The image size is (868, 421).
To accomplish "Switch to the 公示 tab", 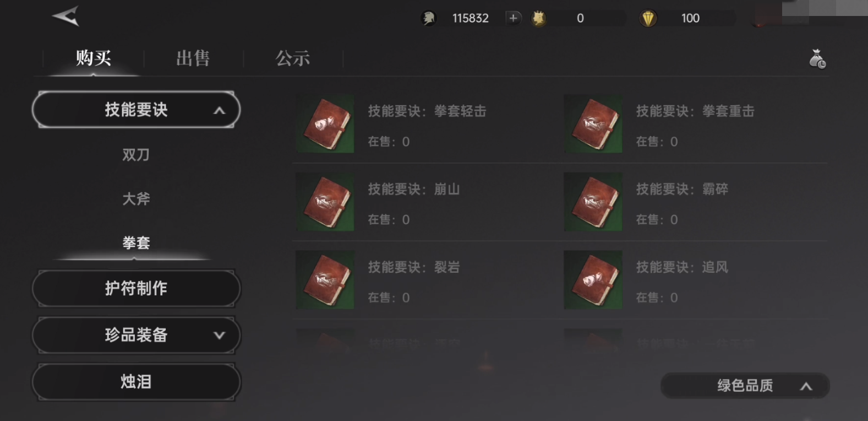I will tap(293, 58).
